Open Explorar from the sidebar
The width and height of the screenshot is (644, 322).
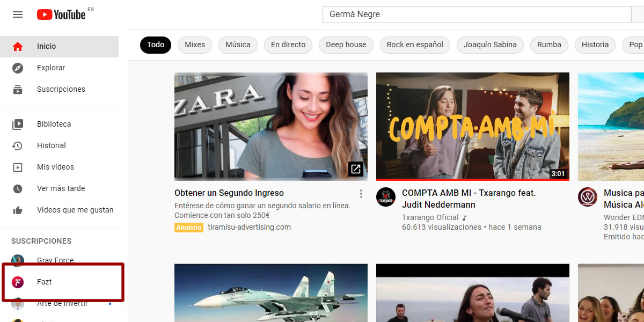click(x=59, y=68)
